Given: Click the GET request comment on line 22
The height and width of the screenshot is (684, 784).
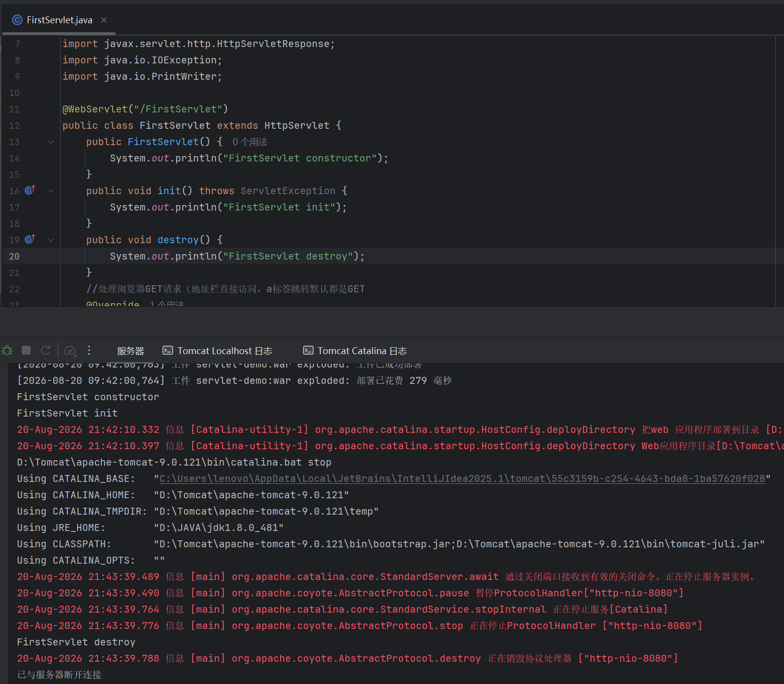Looking at the screenshot, I should pos(226,289).
